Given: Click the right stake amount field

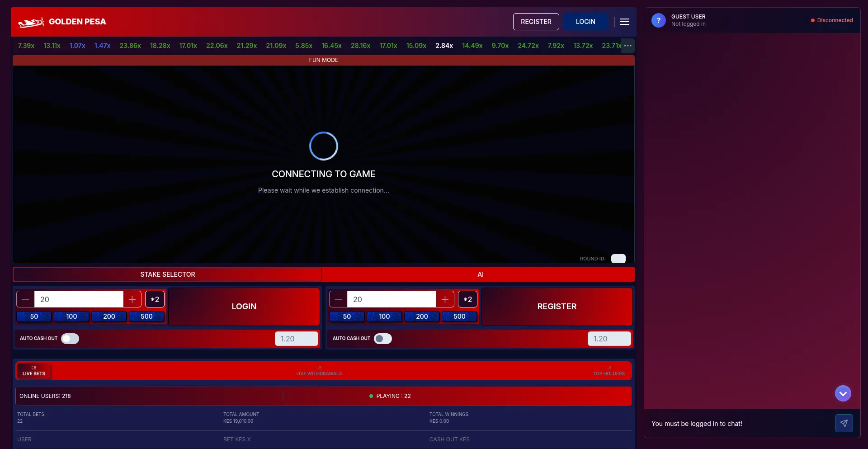Looking at the screenshot, I should pyautogui.click(x=392, y=299).
